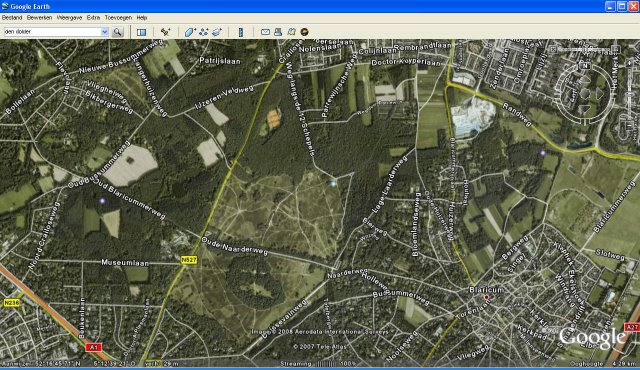Open the ruler measuring tool
The width and height of the screenshot is (640, 370).
(x=241, y=32)
